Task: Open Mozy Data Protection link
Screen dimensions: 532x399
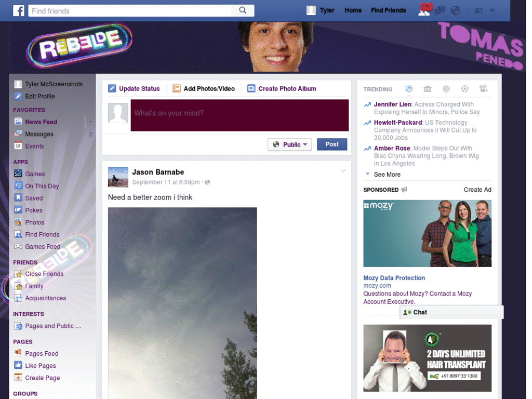Action: click(x=394, y=277)
